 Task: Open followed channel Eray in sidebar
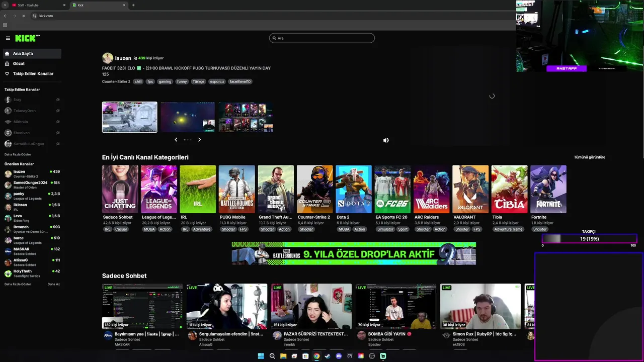point(32,100)
